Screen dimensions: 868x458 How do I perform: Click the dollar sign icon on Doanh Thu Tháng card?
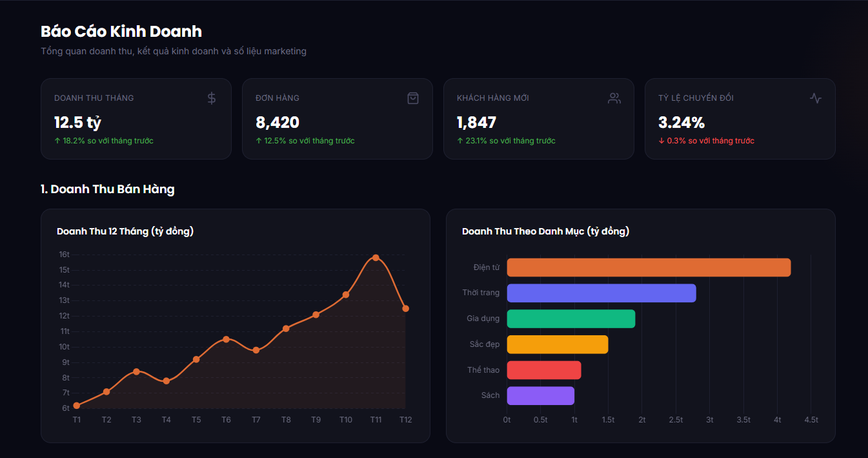coord(212,98)
